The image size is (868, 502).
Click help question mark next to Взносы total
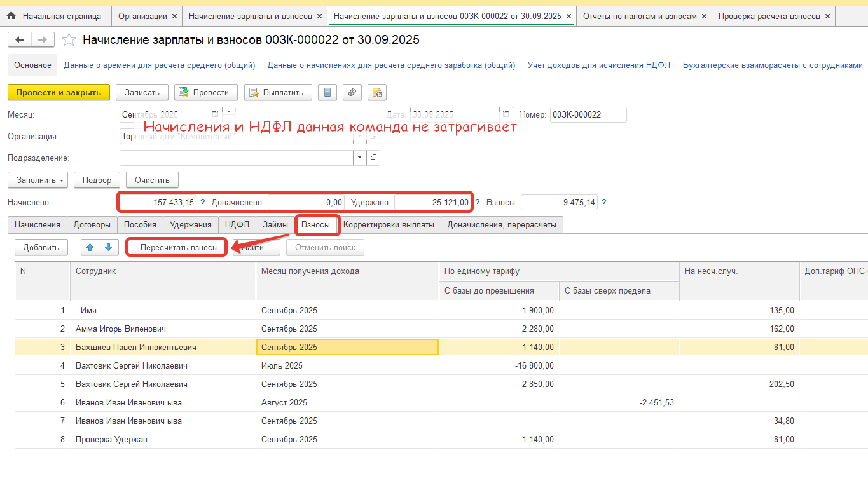(603, 203)
